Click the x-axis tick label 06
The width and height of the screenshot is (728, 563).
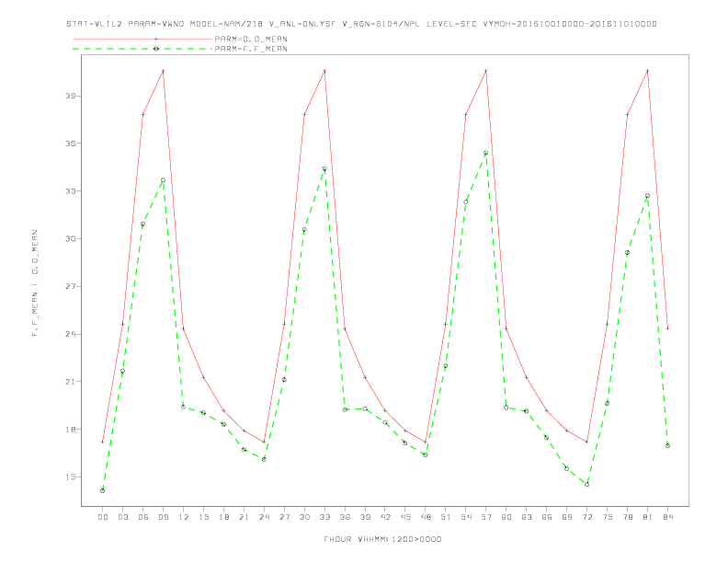click(143, 517)
